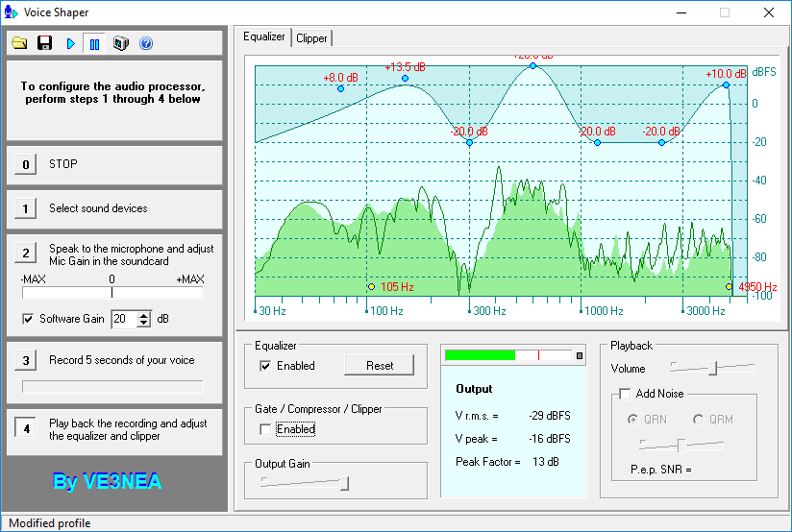Open a profile with the folder icon
The height and width of the screenshot is (532, 792).
[19, 43]
